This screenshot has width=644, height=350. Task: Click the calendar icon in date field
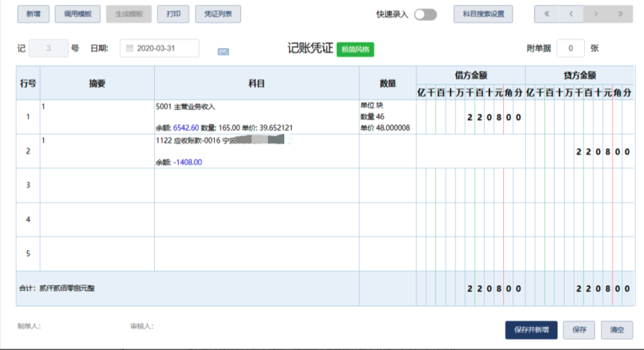click(x=130, y=48)
